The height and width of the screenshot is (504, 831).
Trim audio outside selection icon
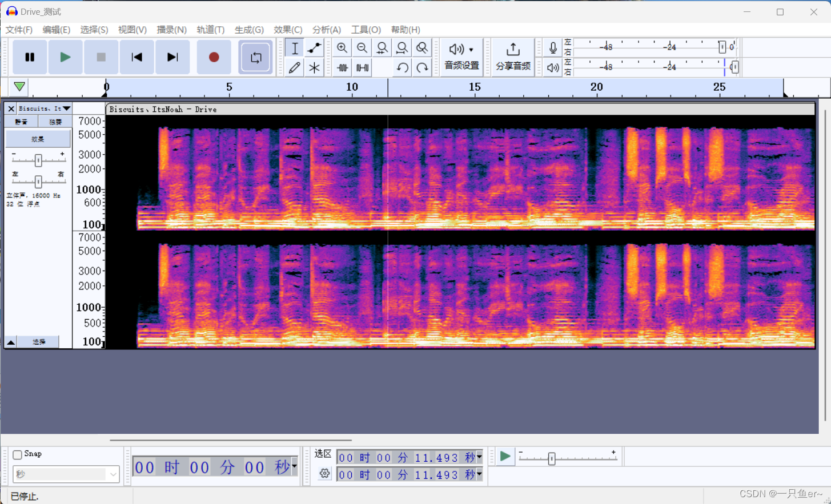tap(342, 67)
